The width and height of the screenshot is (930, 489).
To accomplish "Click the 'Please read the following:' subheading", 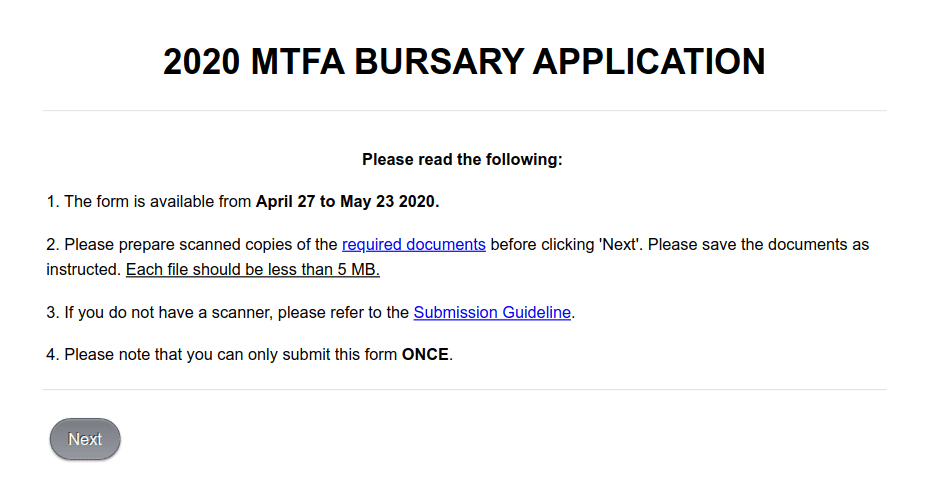I will point(462,159).
